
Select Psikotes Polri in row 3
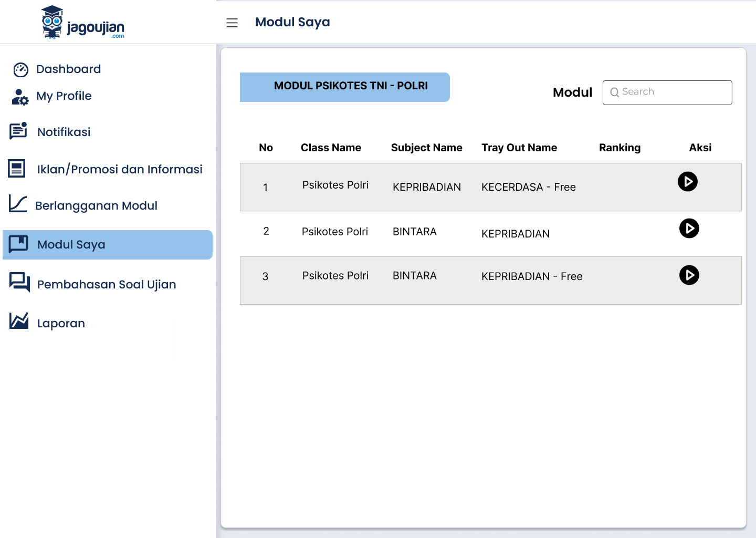335,276
